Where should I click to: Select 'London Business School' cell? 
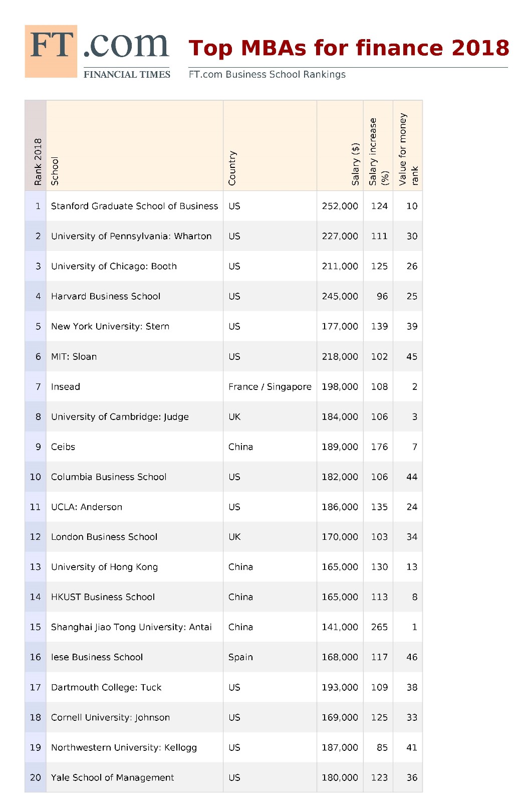coord(135,537)
